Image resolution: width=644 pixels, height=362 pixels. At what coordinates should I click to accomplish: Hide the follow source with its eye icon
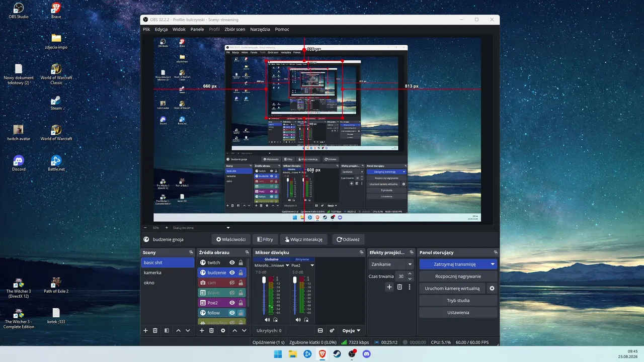pyautogui.click(x=232, y=313)
